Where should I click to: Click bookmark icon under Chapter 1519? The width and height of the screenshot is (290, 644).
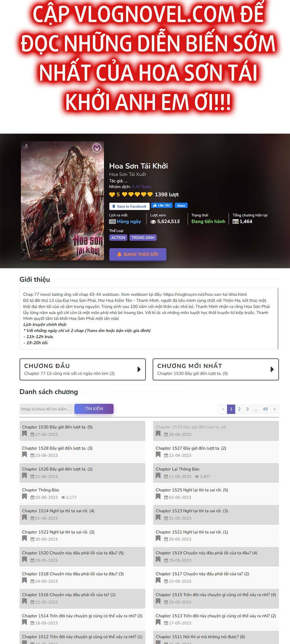point(158,560)
